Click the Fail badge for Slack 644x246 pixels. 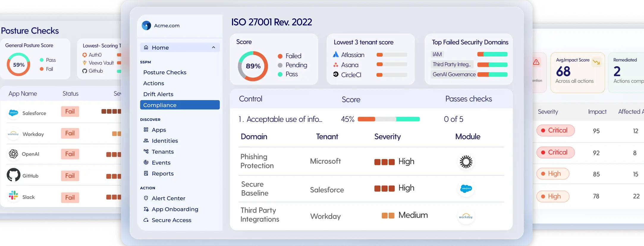(70, 198)
